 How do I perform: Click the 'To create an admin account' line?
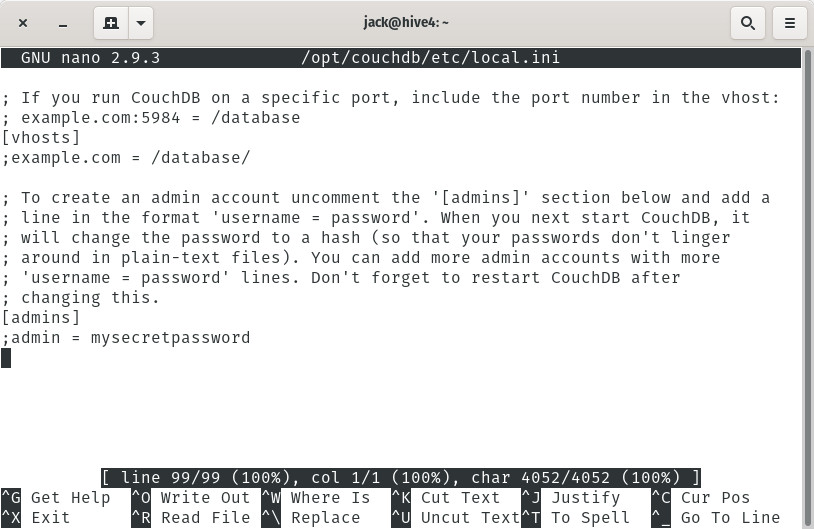pos(386,198)
